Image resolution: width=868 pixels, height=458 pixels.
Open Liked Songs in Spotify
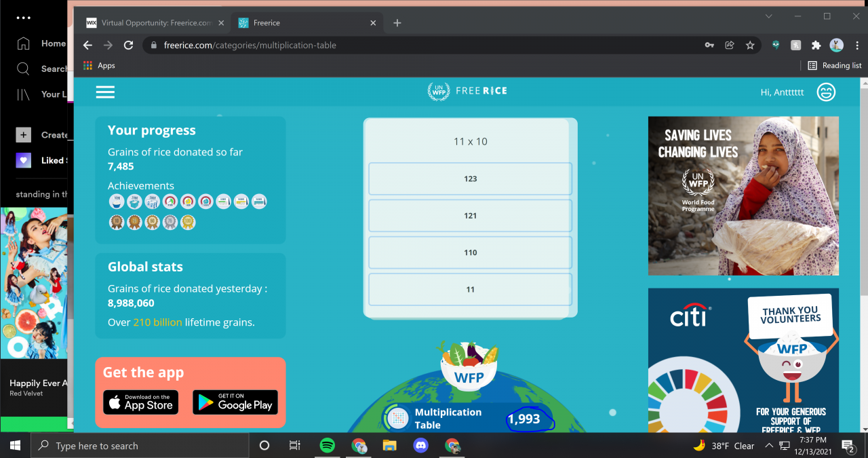point(41,161)
